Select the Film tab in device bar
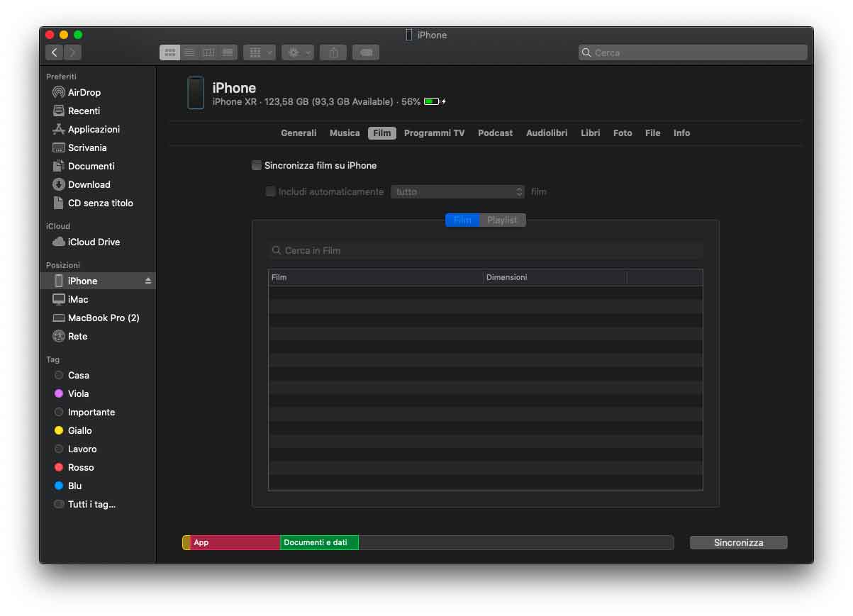853x616 pixels. click(x=381, y=133)
